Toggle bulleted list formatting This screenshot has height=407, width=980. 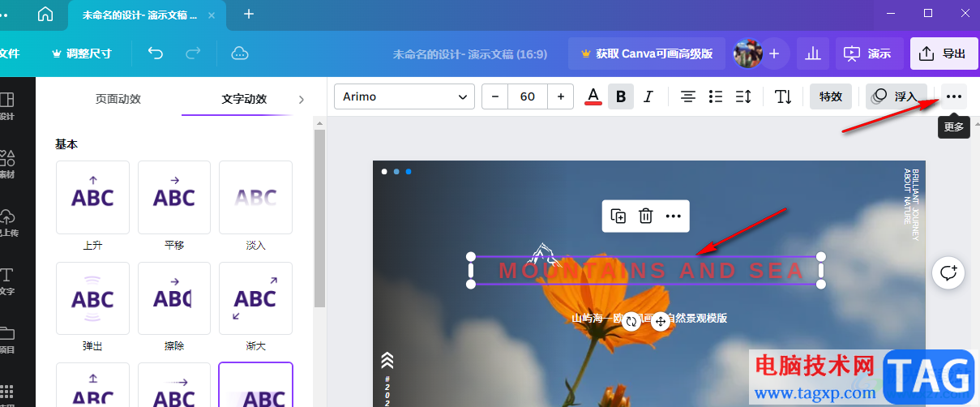click(715, 96)
